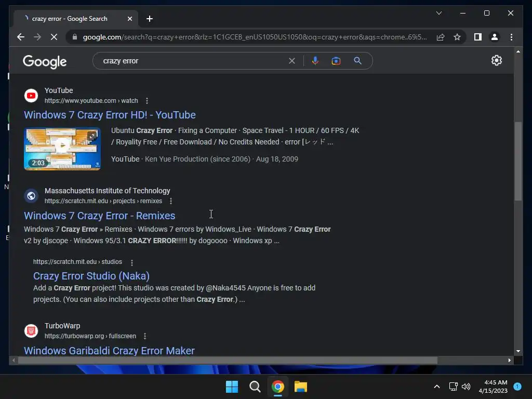Submit search with magnifier icon
532x399 pixels.
tap(357, 61)
